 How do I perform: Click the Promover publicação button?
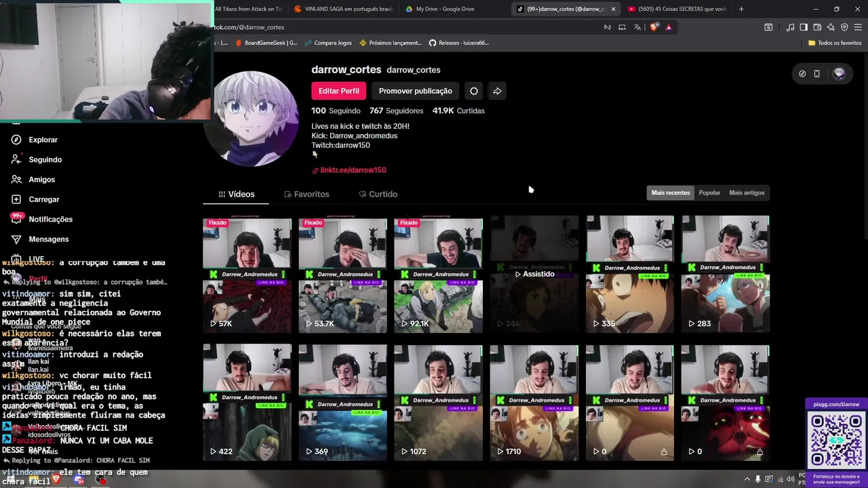415,91
